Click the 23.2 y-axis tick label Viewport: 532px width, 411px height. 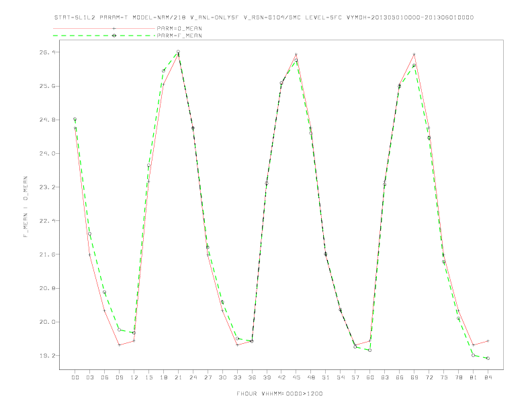47,187
